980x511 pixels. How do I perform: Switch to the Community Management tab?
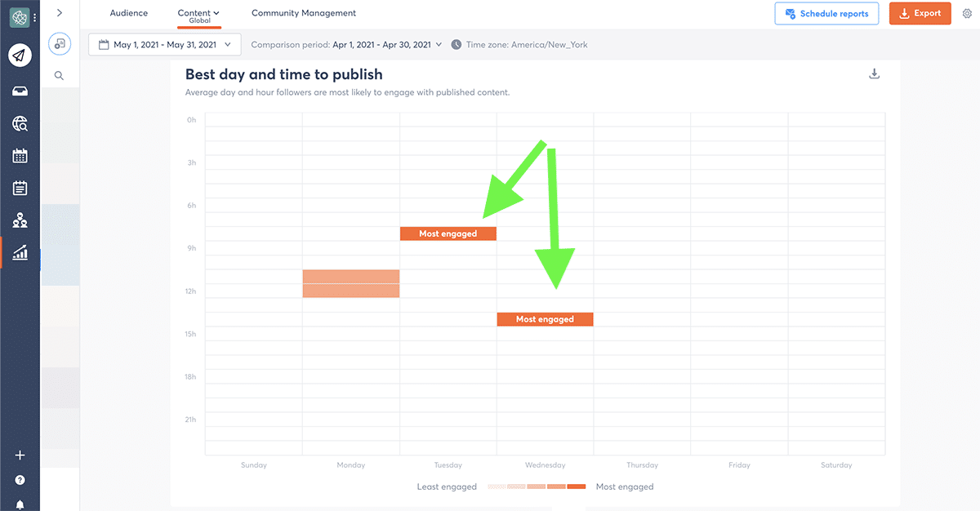pos(304,13)
